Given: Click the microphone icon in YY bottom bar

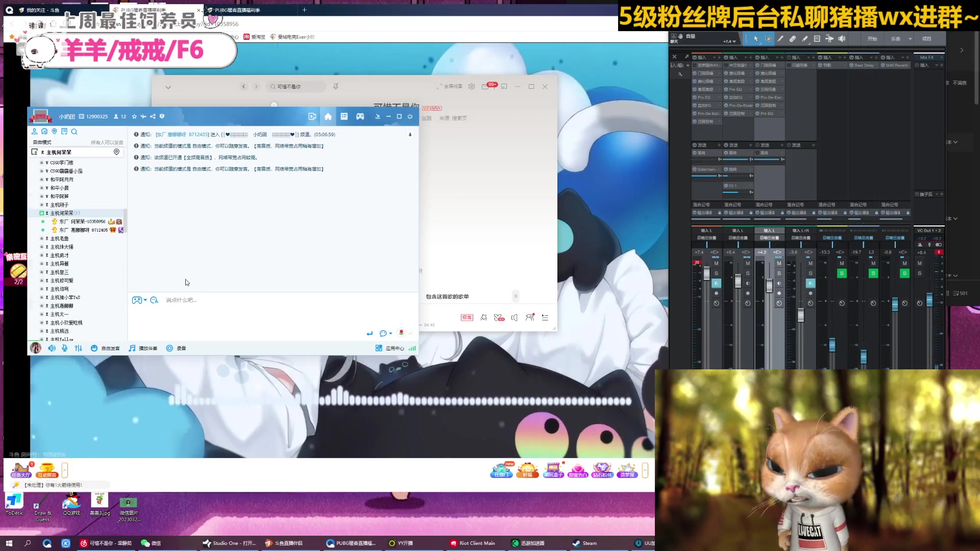Looking at the screenshot, I should click(x=64, y=348).
